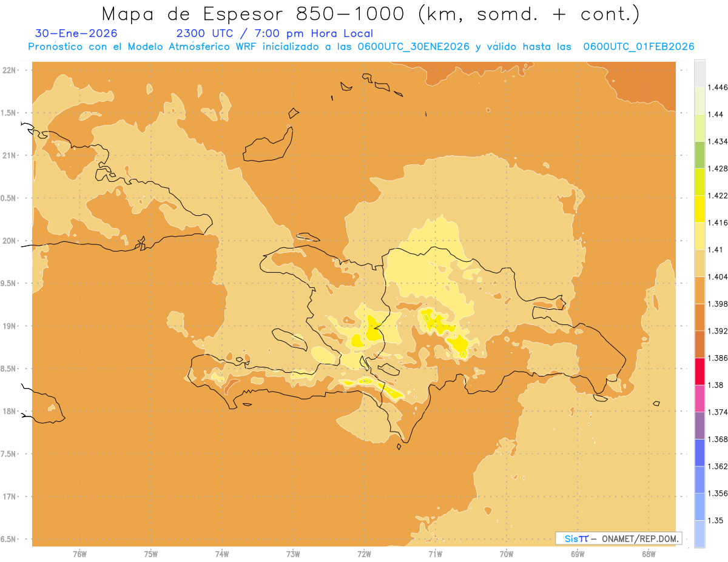Select the "75W" longitude axis label
The width and height of the screenshot is (728, 562).
pos(151,554)
